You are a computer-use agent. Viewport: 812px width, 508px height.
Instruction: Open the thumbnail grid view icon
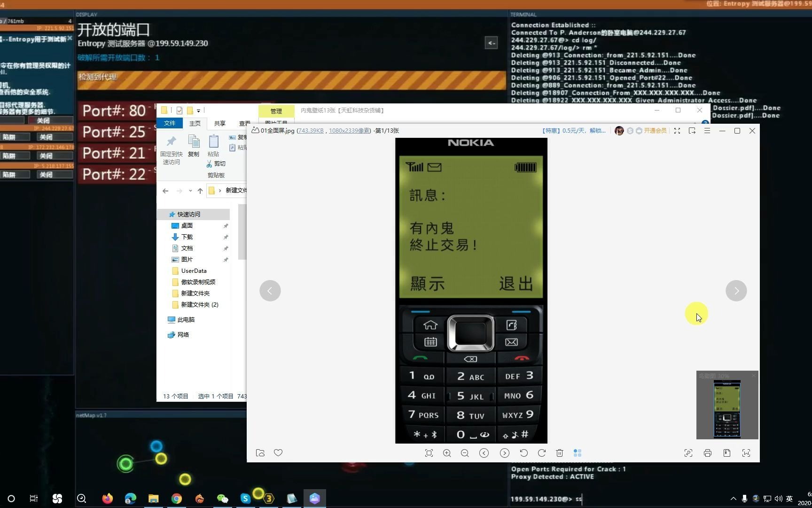coord(578,453)
